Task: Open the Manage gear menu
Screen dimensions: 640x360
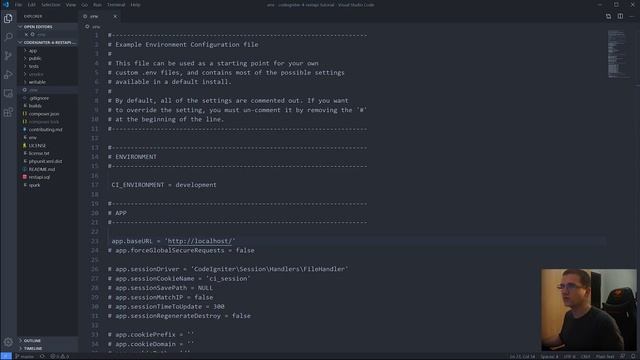Action: tap(8, 342)
